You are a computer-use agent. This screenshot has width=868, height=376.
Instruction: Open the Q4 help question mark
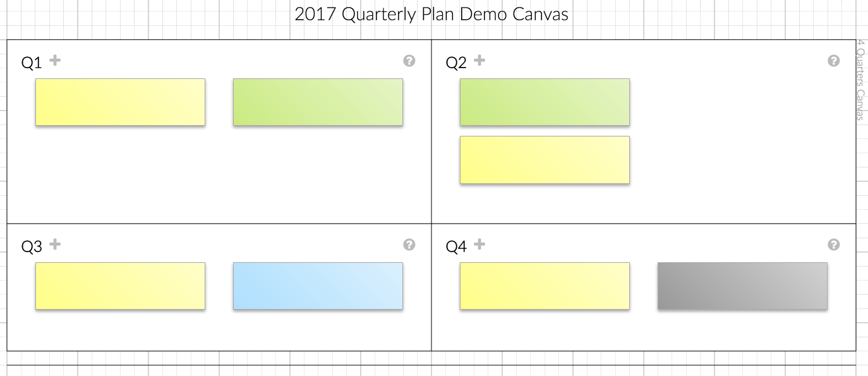coord(834,245)
